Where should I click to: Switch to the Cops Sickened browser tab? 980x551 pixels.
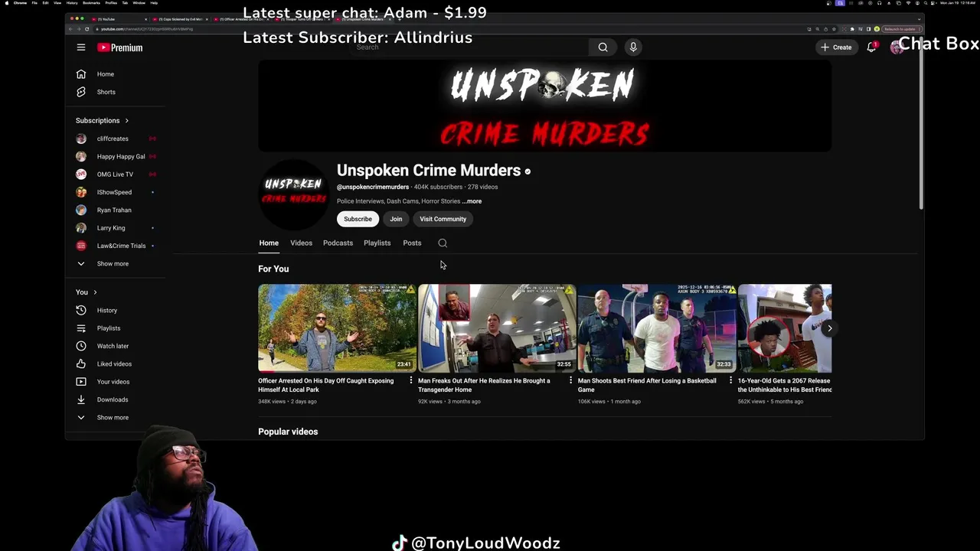pyautogui.click(x=181, y=19)
